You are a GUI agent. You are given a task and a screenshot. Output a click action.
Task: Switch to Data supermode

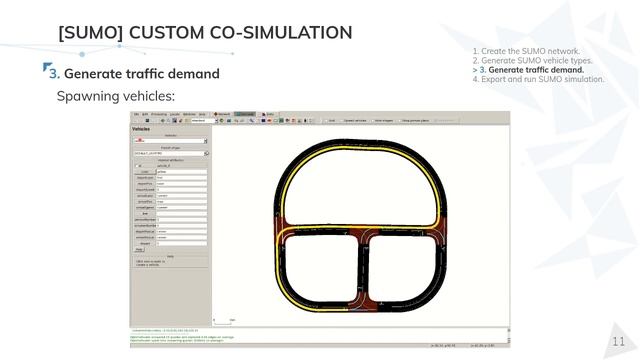click(x=268, y=114)
